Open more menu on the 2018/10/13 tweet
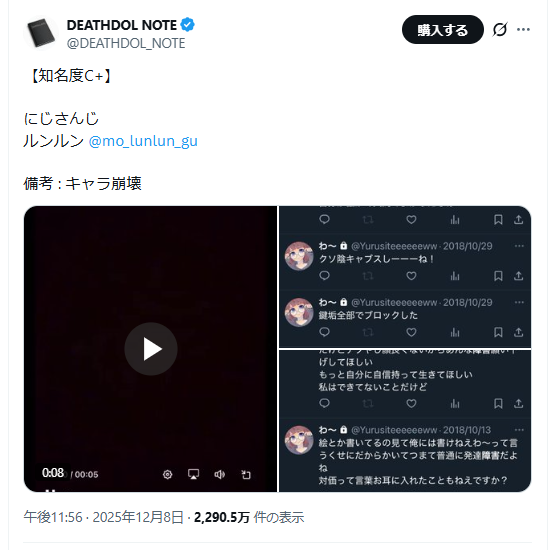 [519, 430]
